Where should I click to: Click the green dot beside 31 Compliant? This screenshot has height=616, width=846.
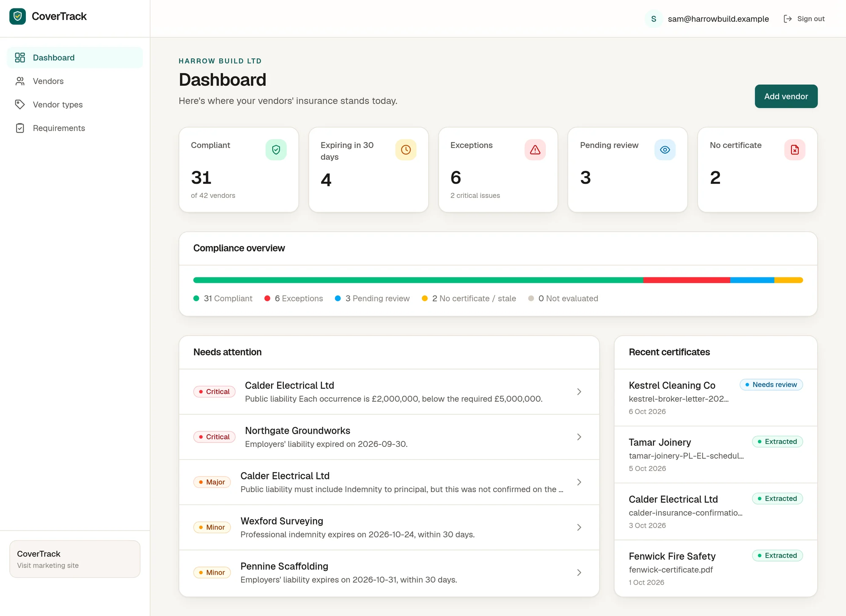196,298
